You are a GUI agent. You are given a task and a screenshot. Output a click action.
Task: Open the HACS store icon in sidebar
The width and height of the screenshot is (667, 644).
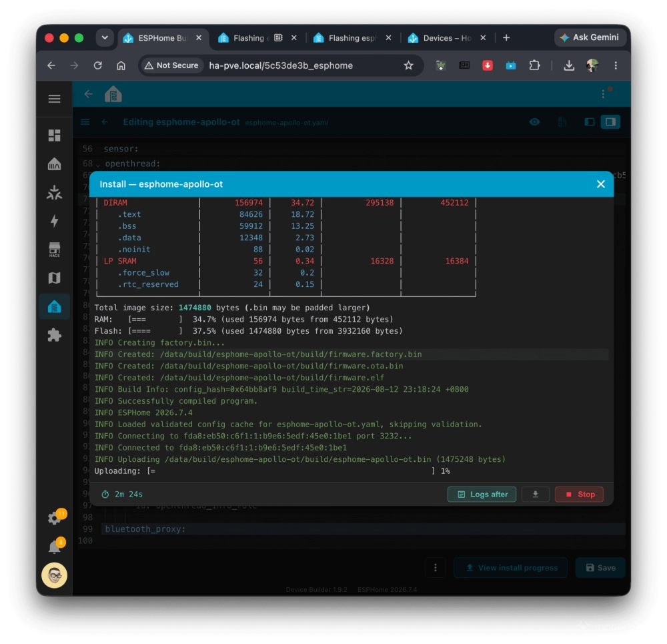[54, 250]
